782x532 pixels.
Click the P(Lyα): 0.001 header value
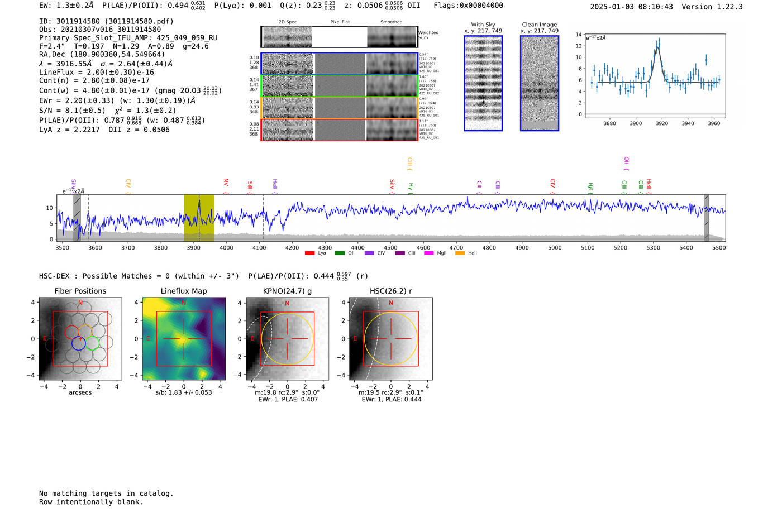(243, 6)
